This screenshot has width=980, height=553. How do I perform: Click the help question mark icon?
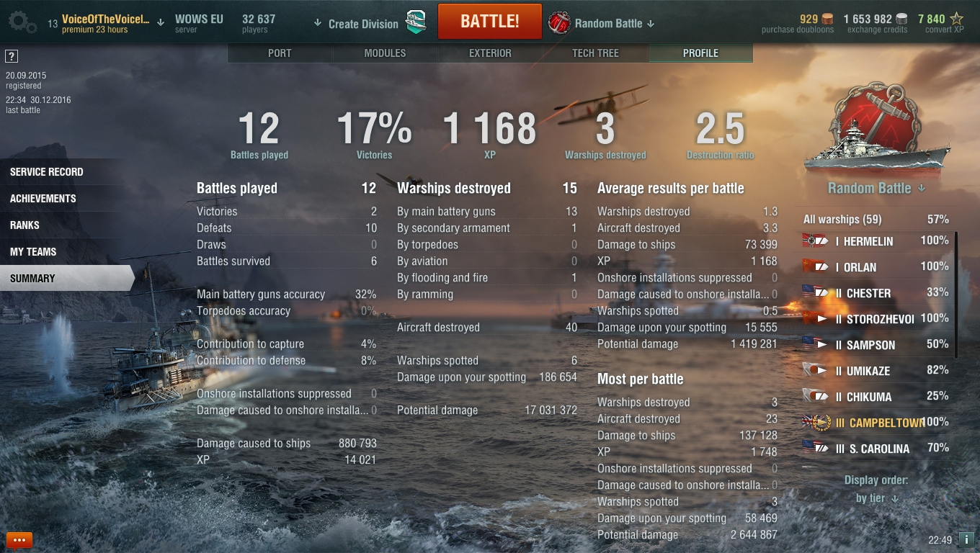click(11, 56)
